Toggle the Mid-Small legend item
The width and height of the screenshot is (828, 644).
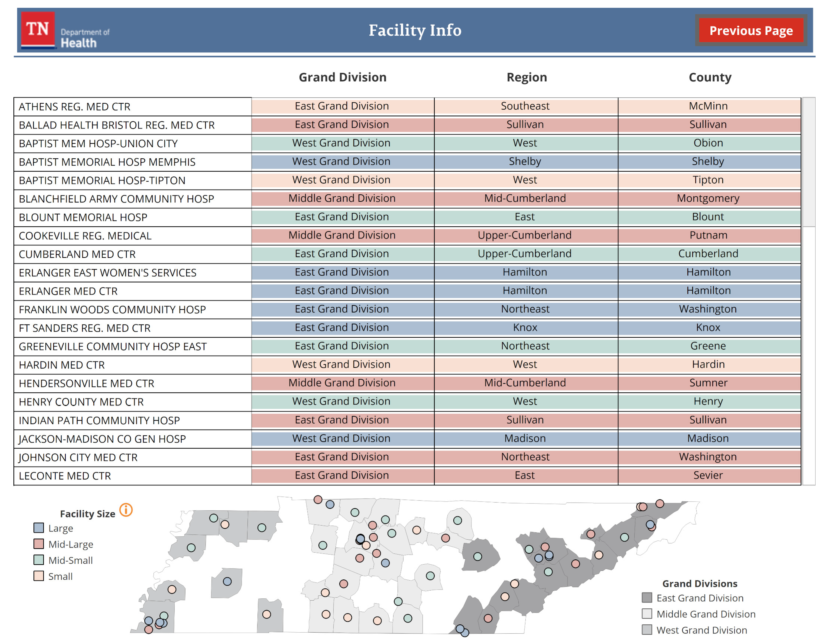click(39, 560)
